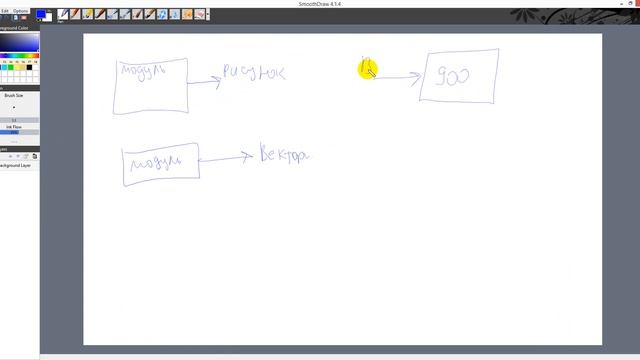Select the orange star effect tool
640x360 pixels.
click(x=187, y=15)
